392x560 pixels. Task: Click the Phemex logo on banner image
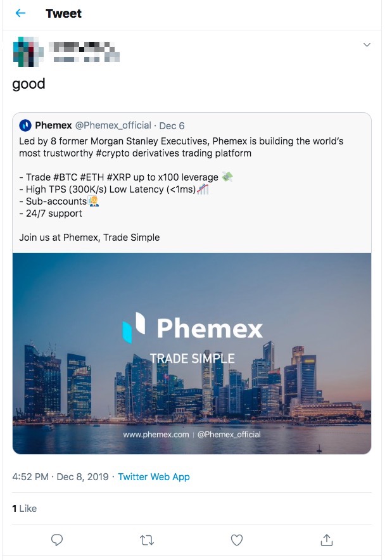(x=134, y=328)
